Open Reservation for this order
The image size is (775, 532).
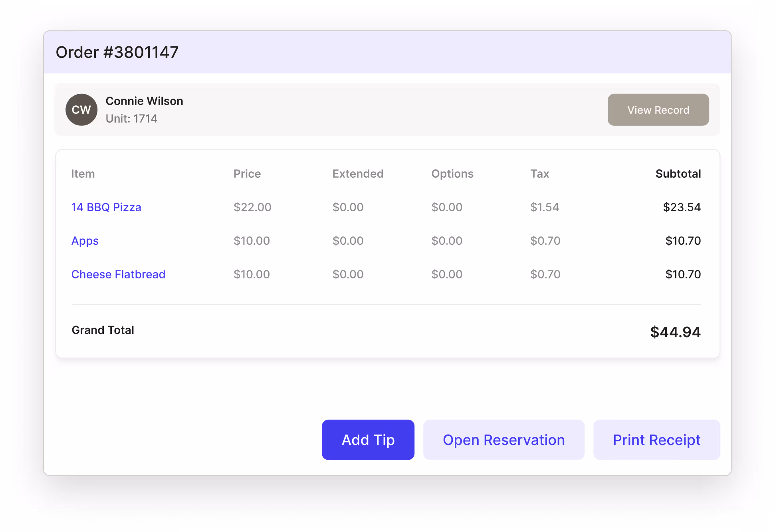[x=503, y=440]
